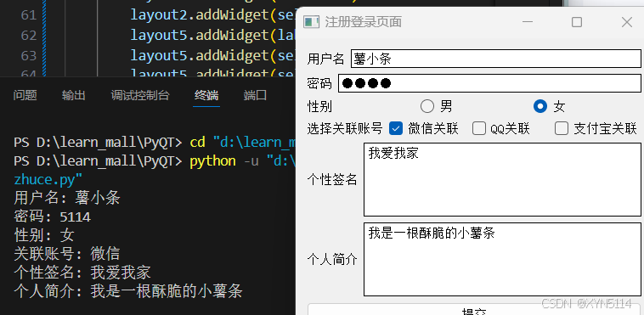
Task: Click line number 61 in the editor
Action: click(x=29, y=15)
